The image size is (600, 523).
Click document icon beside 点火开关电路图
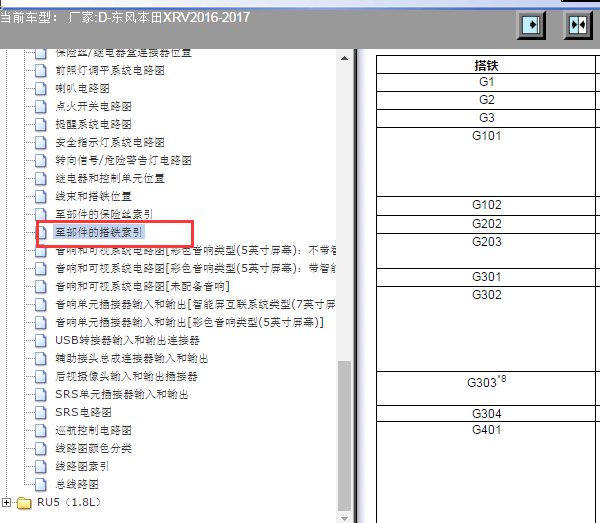point(41,106)
